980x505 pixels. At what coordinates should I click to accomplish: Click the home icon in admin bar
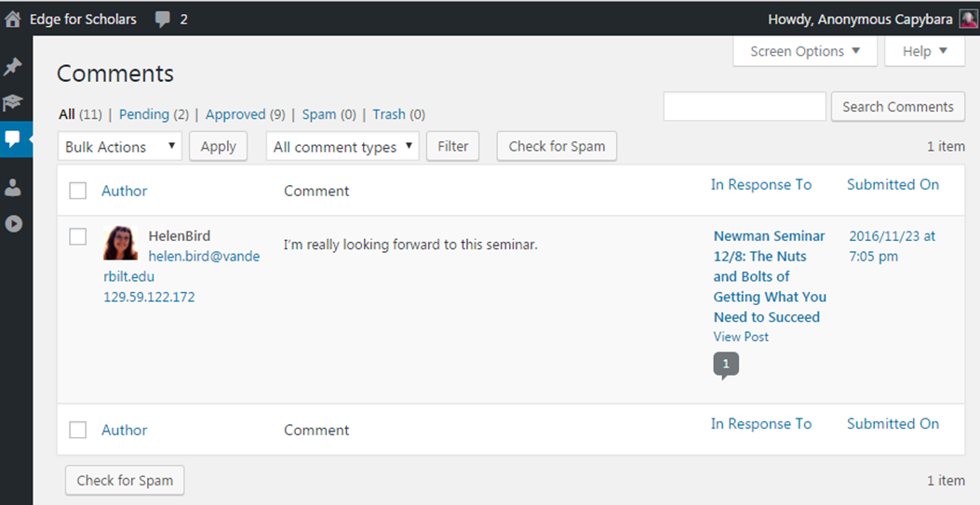point(13,19)
